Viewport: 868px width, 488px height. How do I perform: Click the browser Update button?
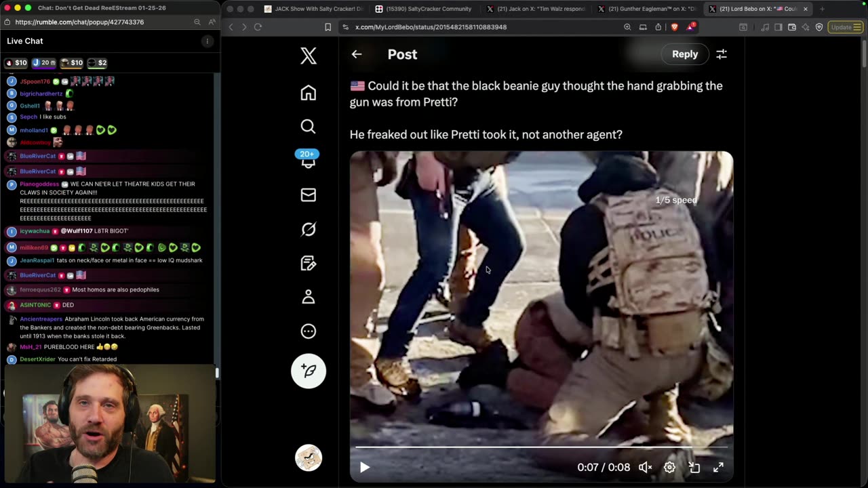845,27
